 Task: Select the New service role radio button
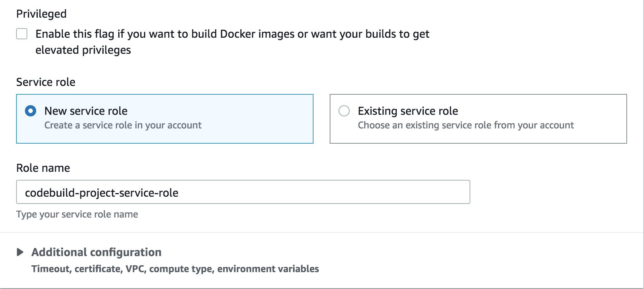tap(31, 111)
